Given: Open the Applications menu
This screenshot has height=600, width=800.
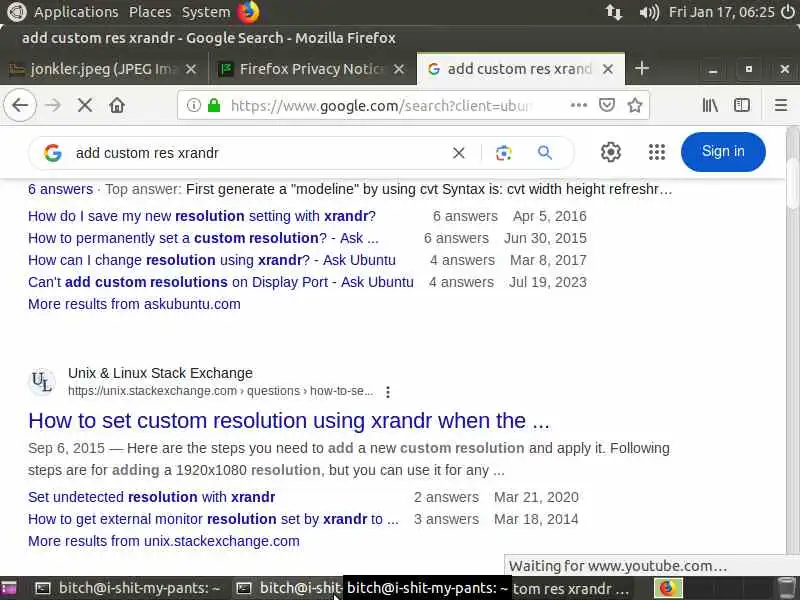Looking at the screenshot, I should pyautogui.click(x=76, y=12).
